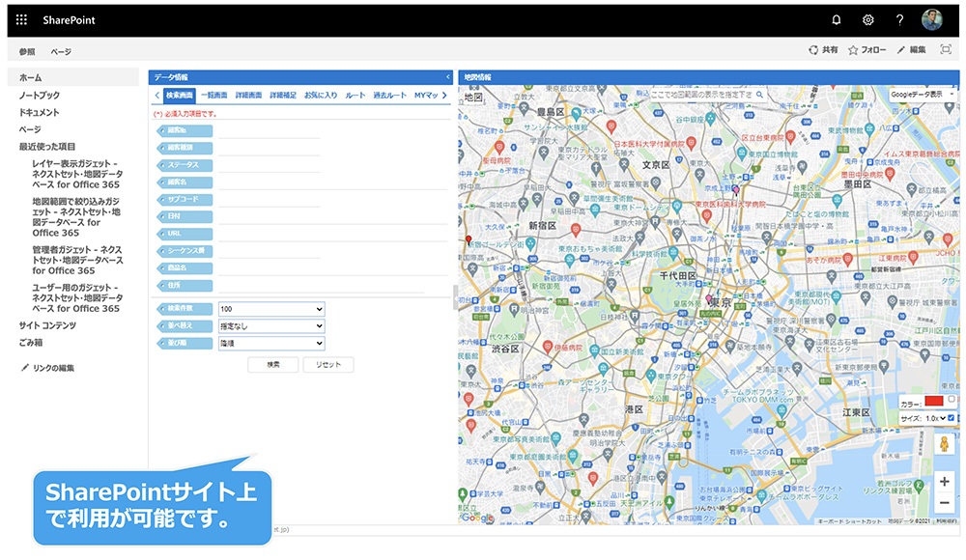Click the splitter handle between data and map
The height and width of the screenshot is (560, 966).
point(456,297)
